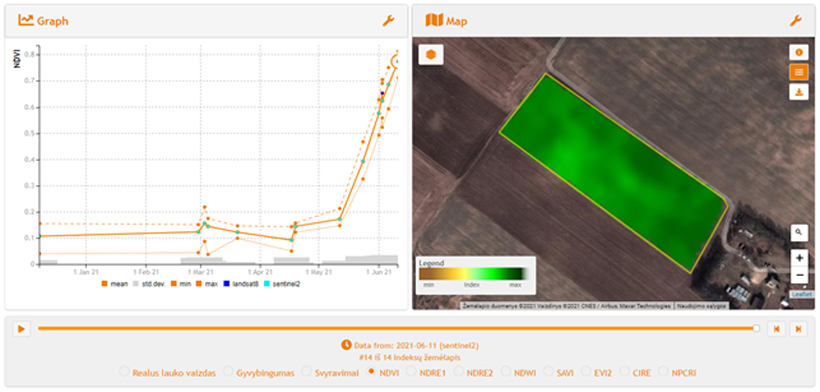Viewport: 820px width, 392px height.
Task: Toggle the map legend list button
Action: click(798, 72)
